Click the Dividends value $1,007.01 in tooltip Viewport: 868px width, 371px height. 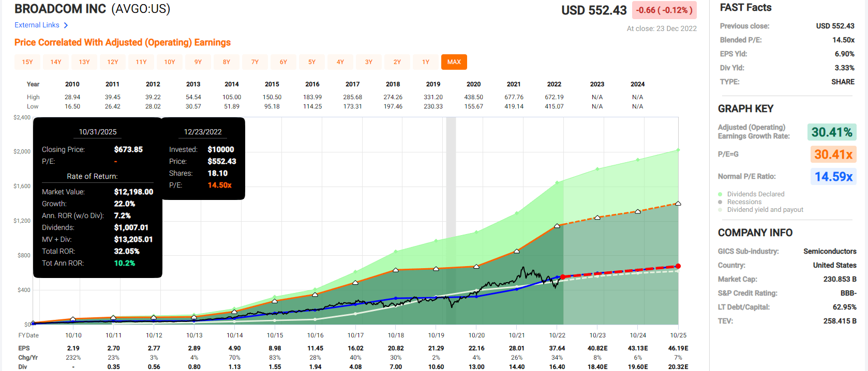click(x=131, y=227)
